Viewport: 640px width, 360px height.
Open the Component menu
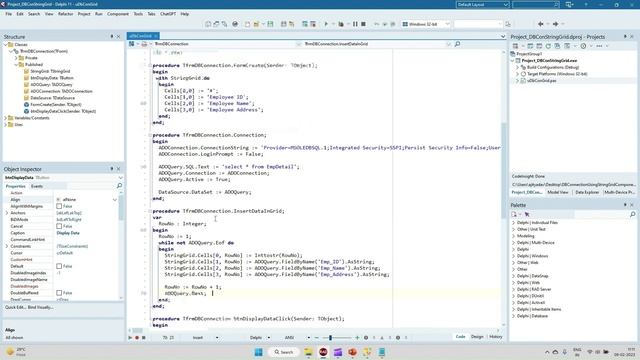[x=118, y=14]
